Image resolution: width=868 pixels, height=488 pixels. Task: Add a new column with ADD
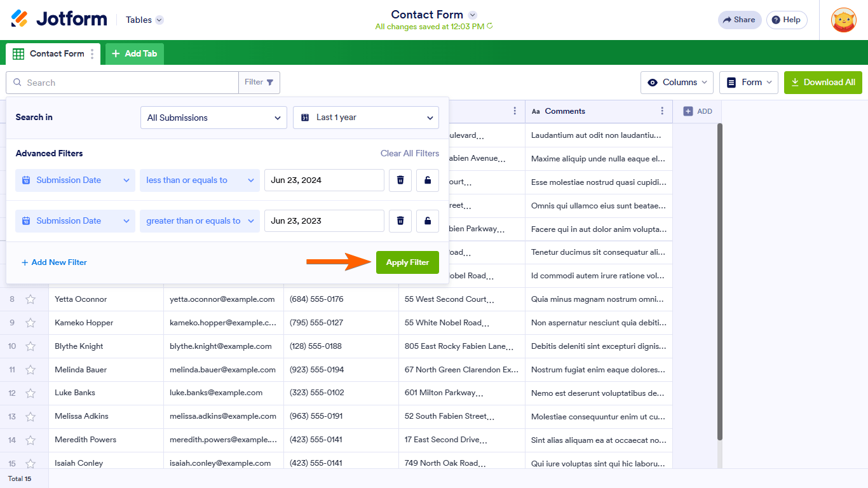(x=698, y=111)
